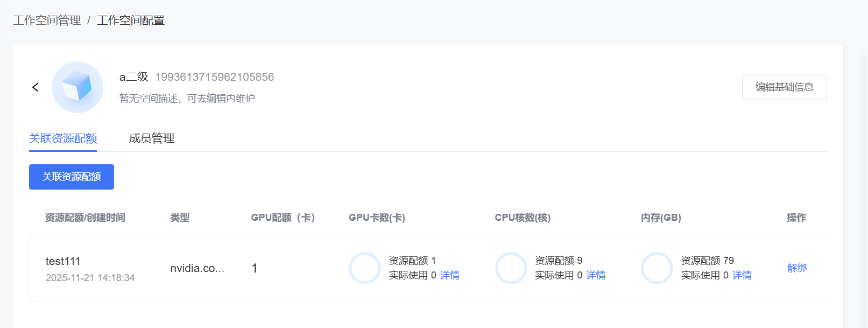Image resolution: width=868 pixels, height=328 pixels.
Task: Switch to the 成员管理 tab
Action: tap(152, 138)
